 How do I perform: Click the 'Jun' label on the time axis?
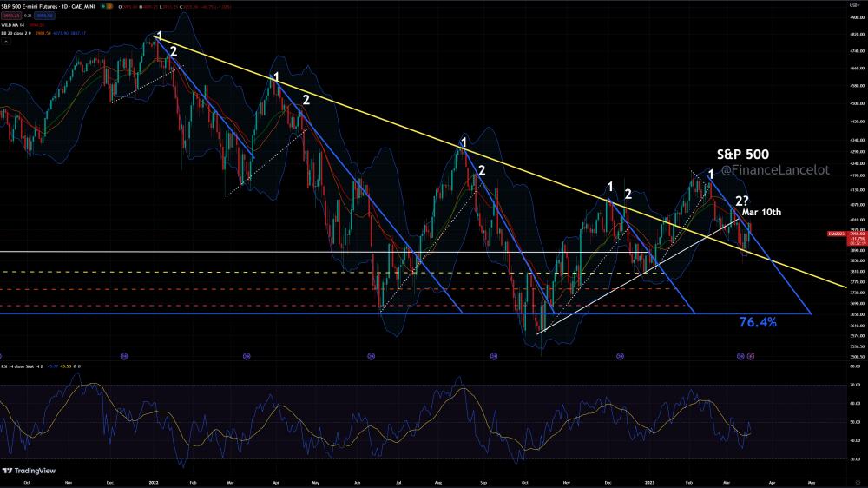tap(358, 483)
